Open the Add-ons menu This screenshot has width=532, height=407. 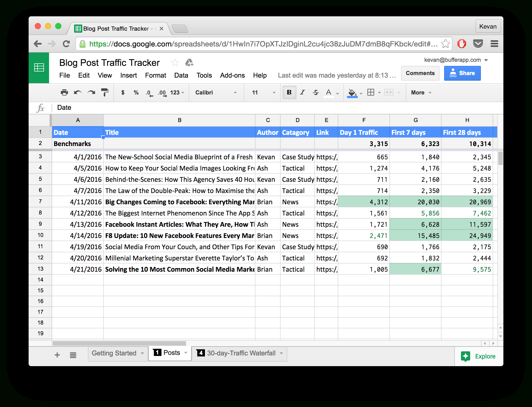pos(232,75)
